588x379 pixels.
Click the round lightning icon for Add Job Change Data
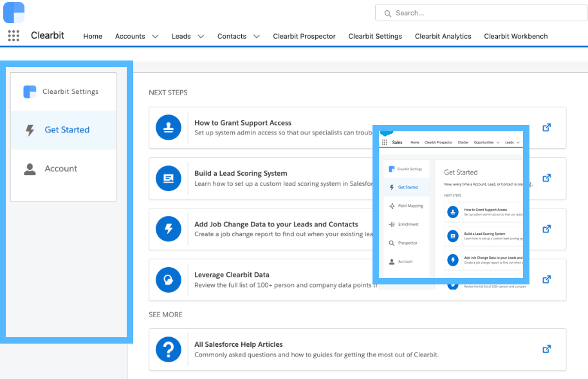[x=169, y=229]
